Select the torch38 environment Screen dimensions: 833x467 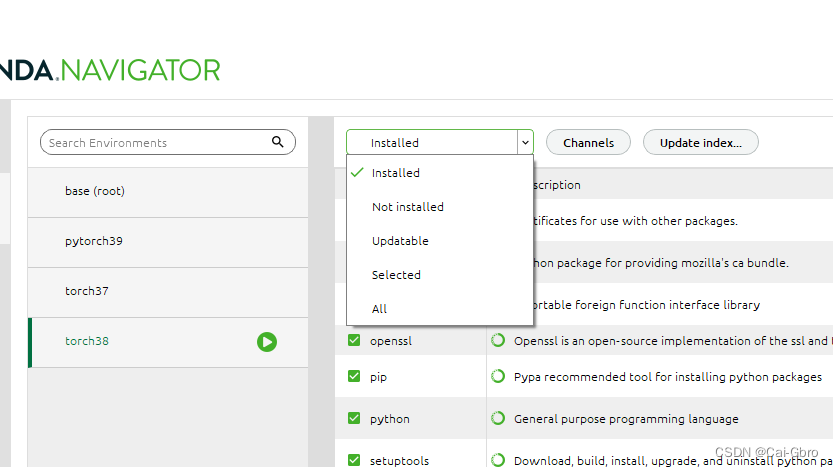[168, 342]
